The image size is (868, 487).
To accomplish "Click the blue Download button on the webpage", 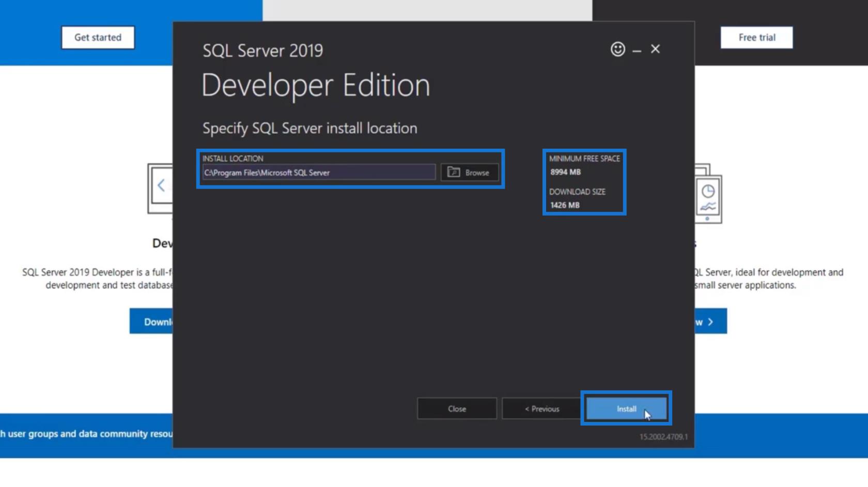I will 151,322.
